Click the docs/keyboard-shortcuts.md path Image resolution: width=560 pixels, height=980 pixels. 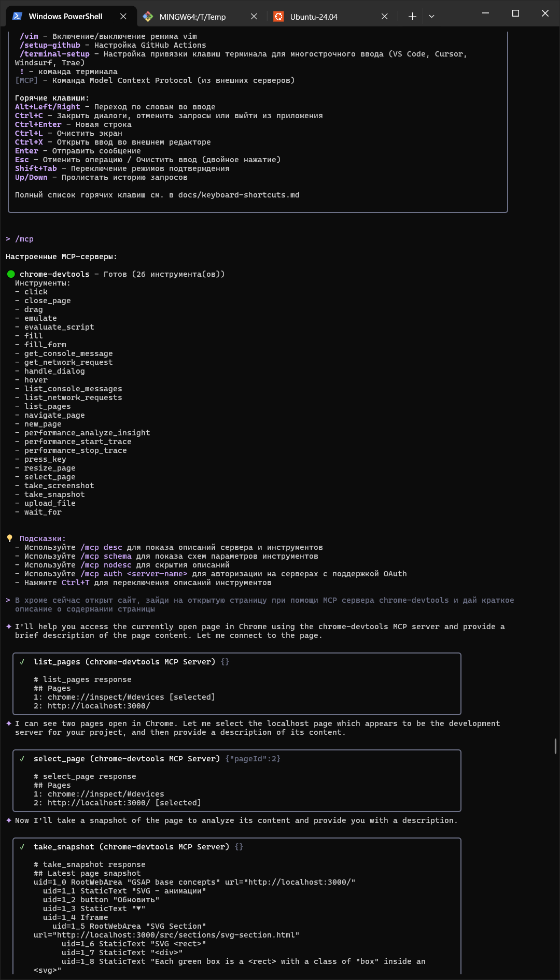[x=239, y=195]
